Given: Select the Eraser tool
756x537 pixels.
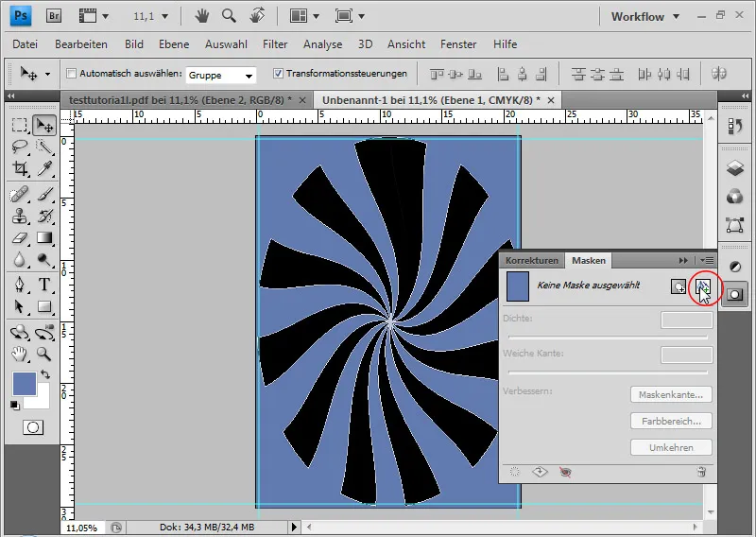Looking at the screenshot, I should tap(19, 238).
